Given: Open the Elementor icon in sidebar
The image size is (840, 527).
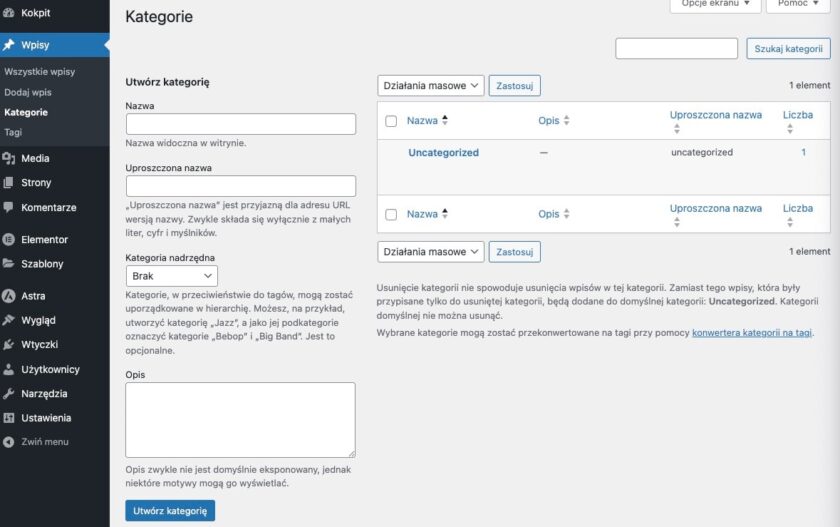Looking at the screenshot, I should [9, 240].
